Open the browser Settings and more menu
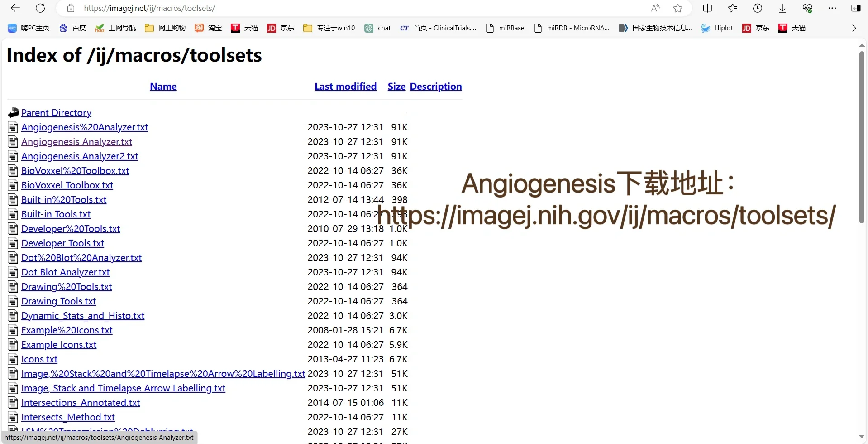 click(832, 8)
